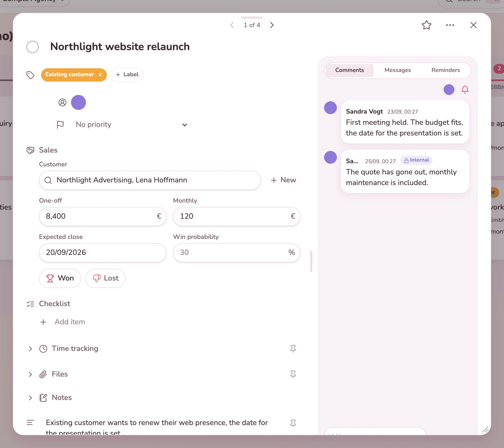Click the label tag icon
504x448 pixels.
click(30, 75)
